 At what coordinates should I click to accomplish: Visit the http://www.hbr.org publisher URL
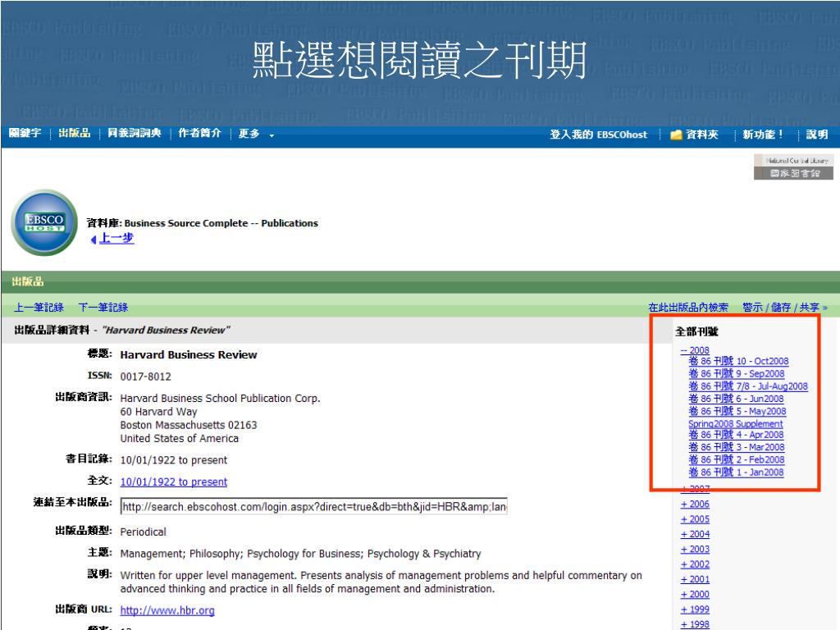(167, 610)
